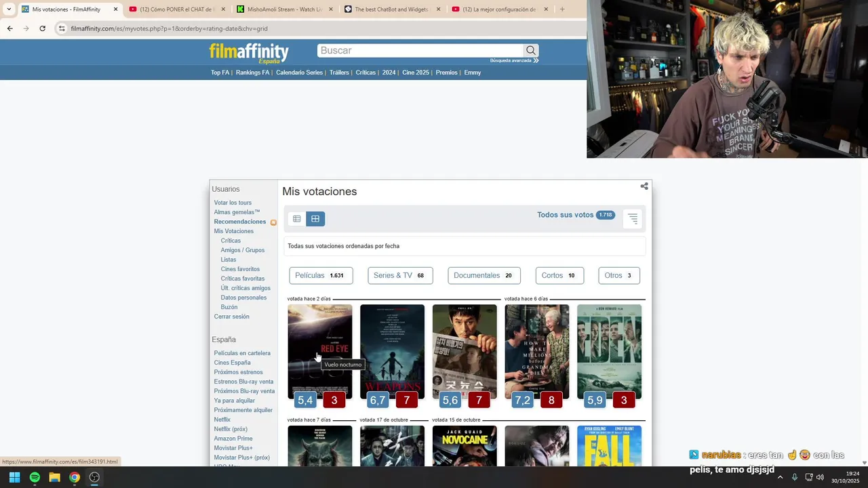Open File Explorer from the taskbar

(x=54, y=477)
